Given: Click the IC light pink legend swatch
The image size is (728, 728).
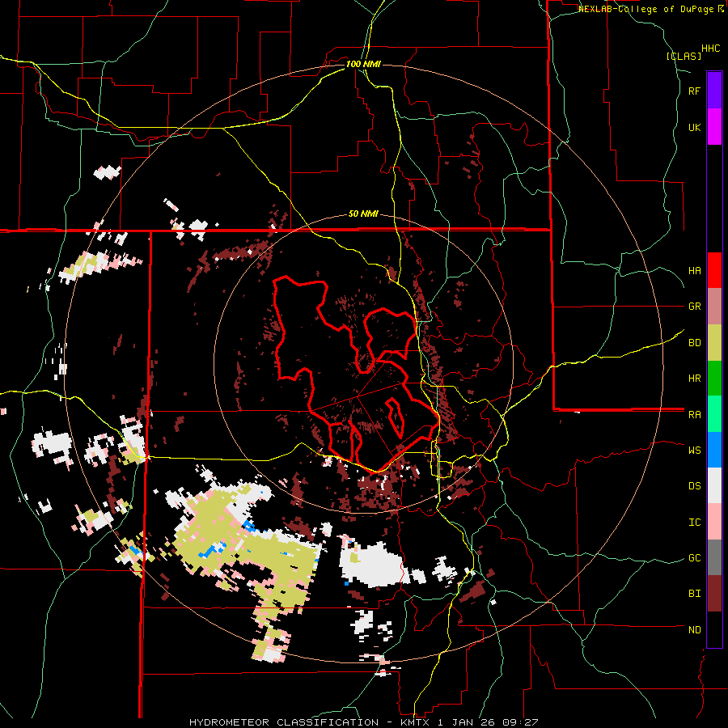Looking at the screenshot, I should (714, 522).
